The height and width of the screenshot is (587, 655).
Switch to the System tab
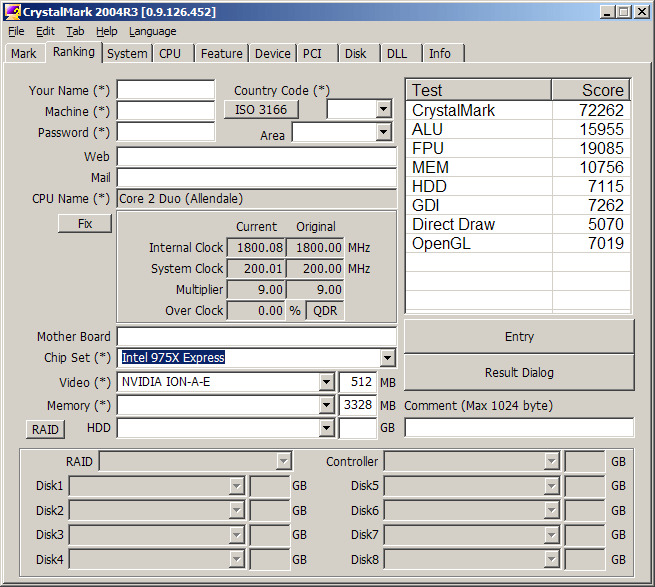click(127, 53)
